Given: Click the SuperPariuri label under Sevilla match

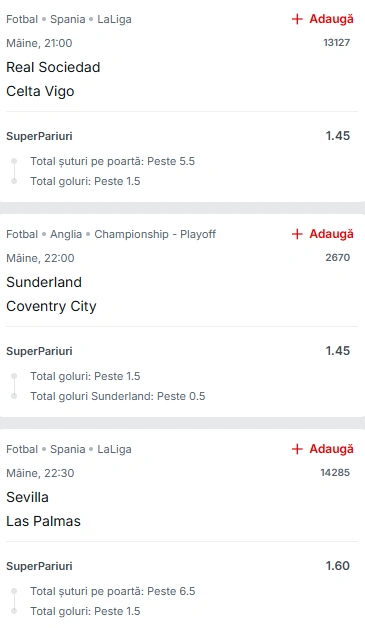Looking at the screenshot, I should (39, 566).
